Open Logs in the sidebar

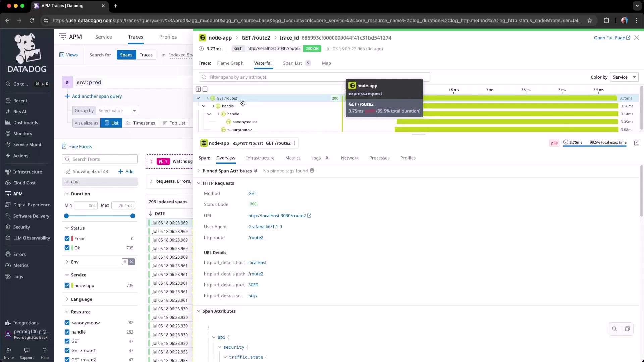click(x=18, y=277)
